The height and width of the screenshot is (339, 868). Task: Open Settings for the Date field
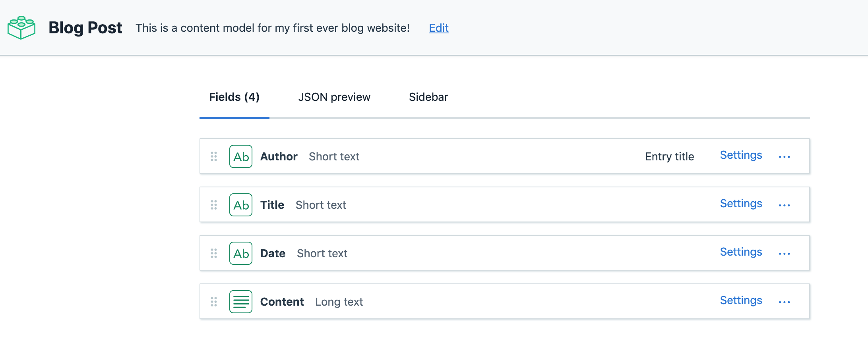coord(741,252)
